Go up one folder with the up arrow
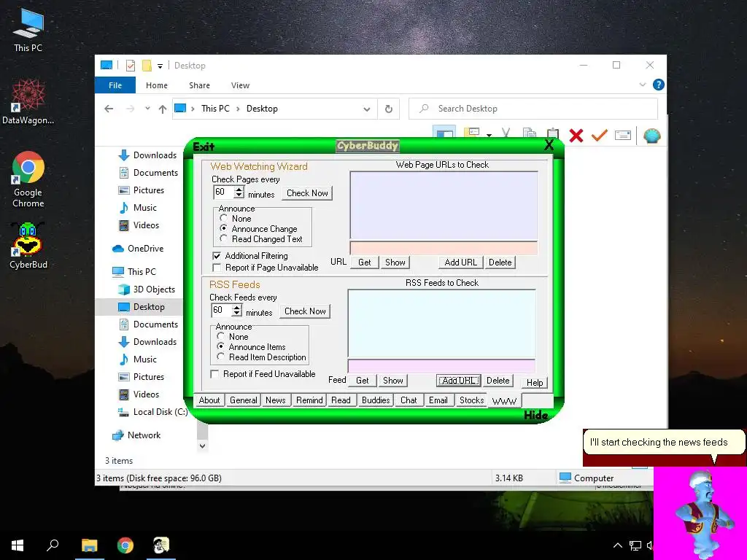This screenshot has width=747, height=560. [163, 109]
